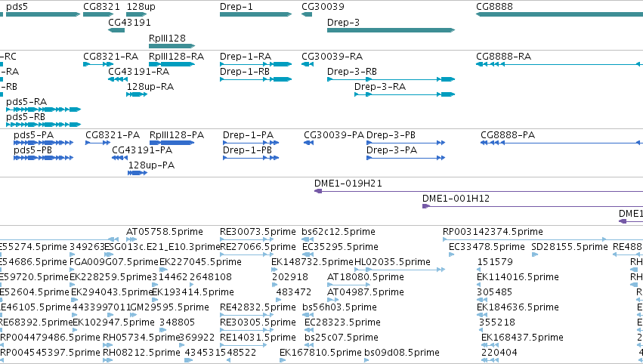Select the Drep-3-RB transcript
Screen dimensions: 643x364
pyautogui.click(x=391, y=79)
